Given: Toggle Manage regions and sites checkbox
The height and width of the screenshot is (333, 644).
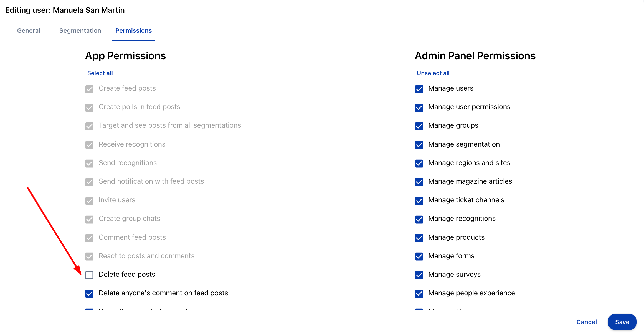Looking at the screenshot, I should click(x=419, y=163).
